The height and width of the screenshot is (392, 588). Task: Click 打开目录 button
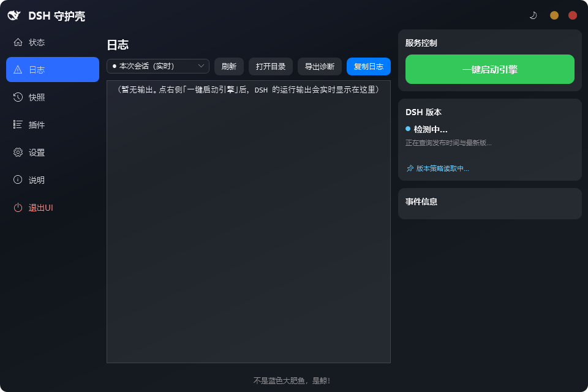pos(270,66)
